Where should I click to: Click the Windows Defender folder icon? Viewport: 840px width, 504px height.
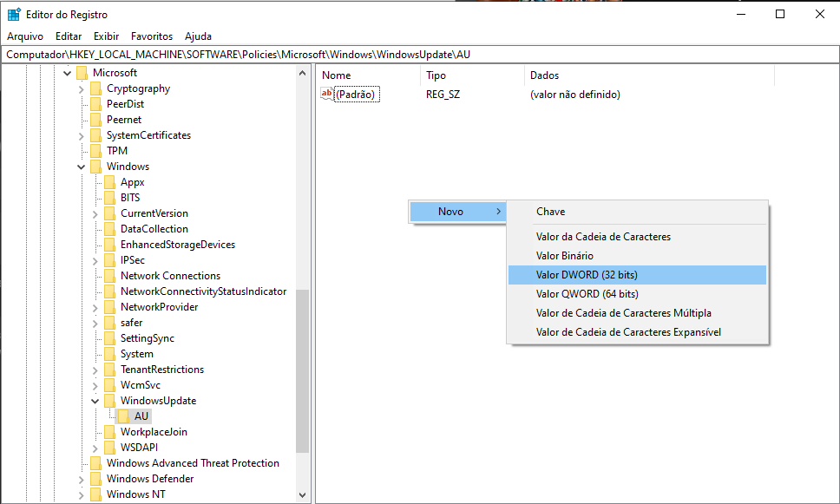click(x=95, y=479)
